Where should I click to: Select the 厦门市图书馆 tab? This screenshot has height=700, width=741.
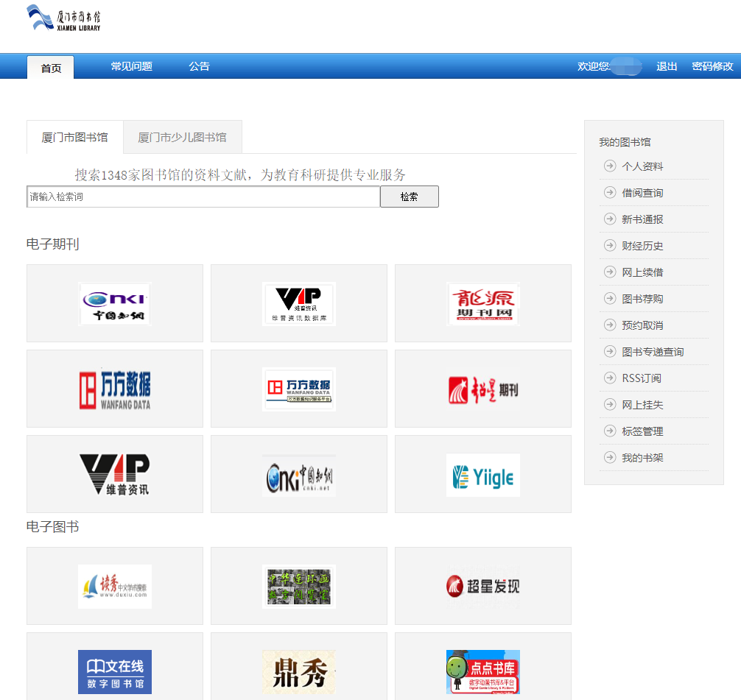pos(74,137)
